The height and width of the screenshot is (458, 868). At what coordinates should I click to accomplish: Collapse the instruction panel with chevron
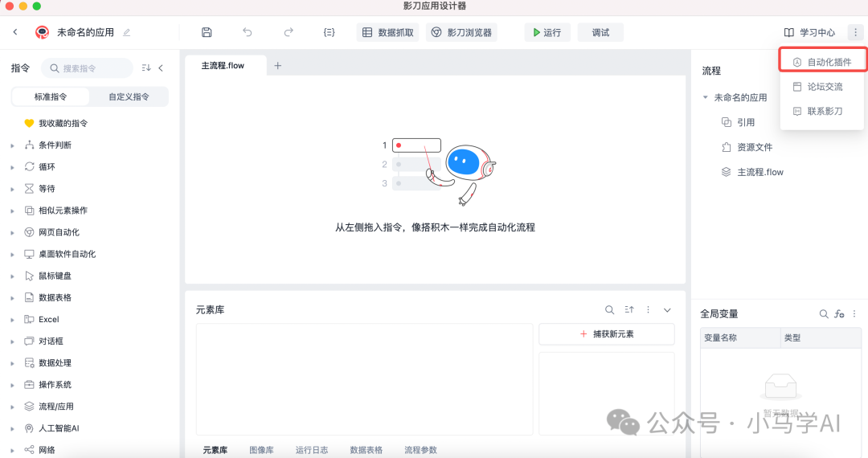[x=161, y=68]
